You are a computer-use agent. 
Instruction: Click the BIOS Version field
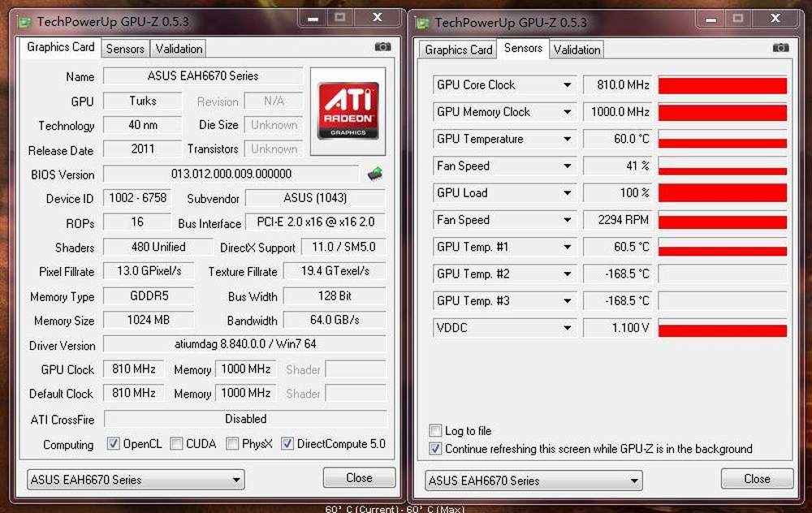(231, 174)
